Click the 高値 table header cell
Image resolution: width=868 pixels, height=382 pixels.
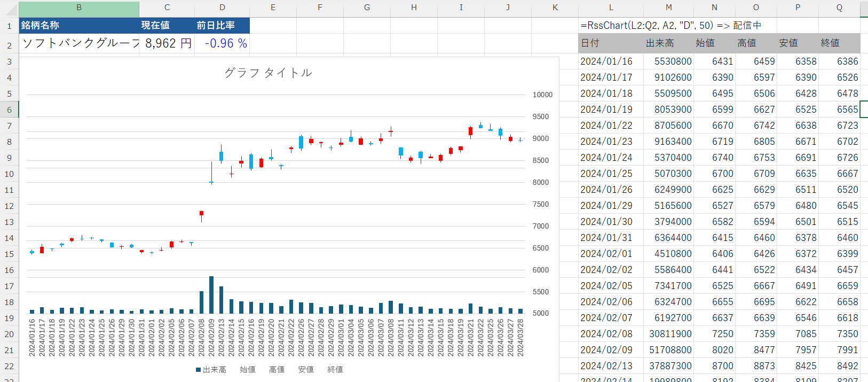click(x=756, y=43)
